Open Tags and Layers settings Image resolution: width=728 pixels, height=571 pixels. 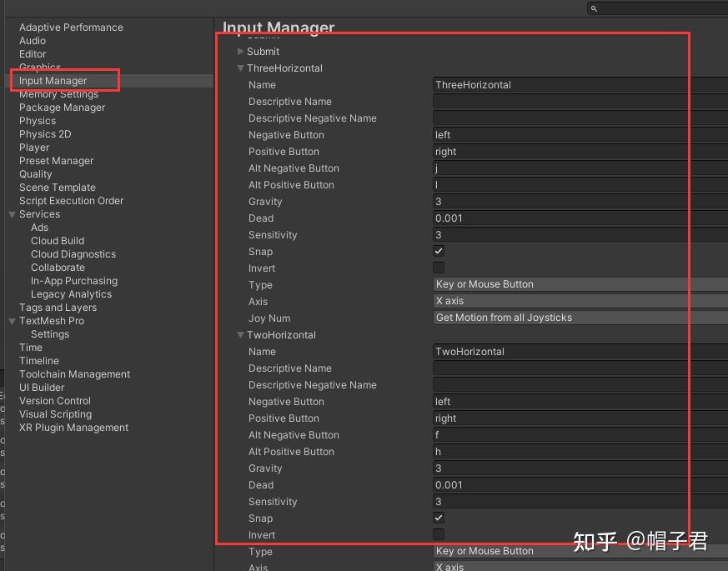58,307
